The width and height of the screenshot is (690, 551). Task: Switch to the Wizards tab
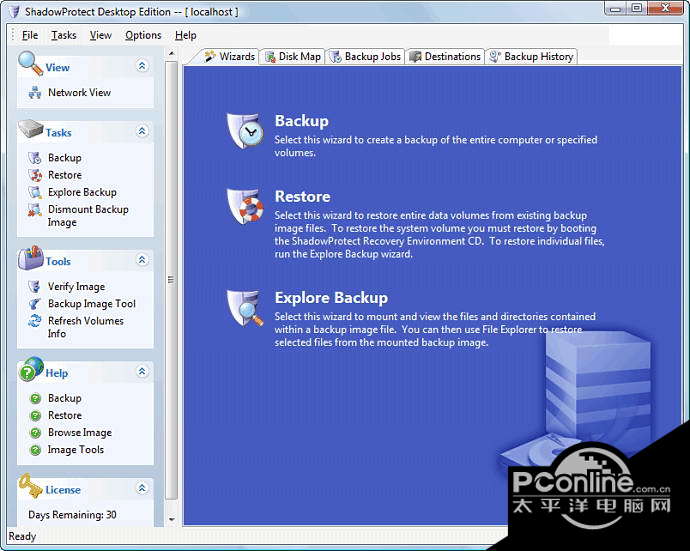230,56
